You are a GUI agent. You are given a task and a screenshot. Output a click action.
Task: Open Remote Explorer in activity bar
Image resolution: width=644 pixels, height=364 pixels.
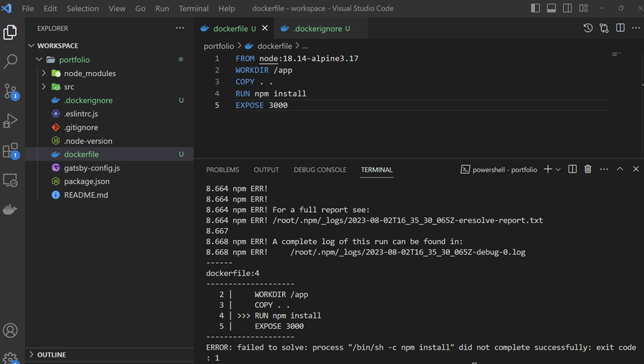click(11, 180)
